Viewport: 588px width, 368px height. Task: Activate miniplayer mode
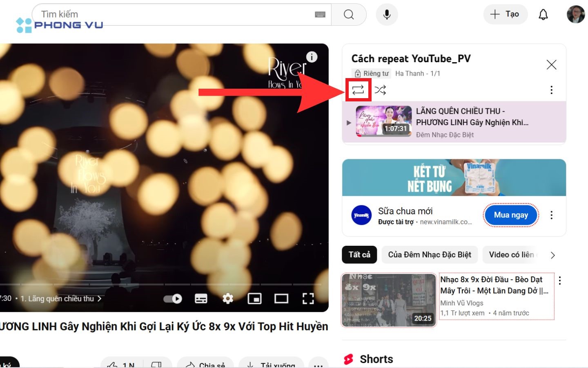[x=255, y=299]
